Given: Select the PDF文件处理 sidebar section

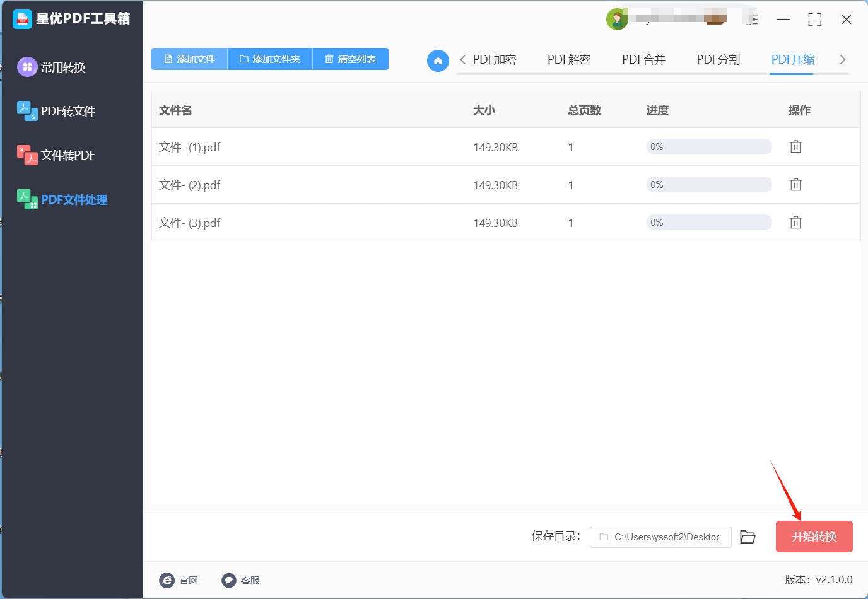Looking at the screenshot, I should point(62,199).
